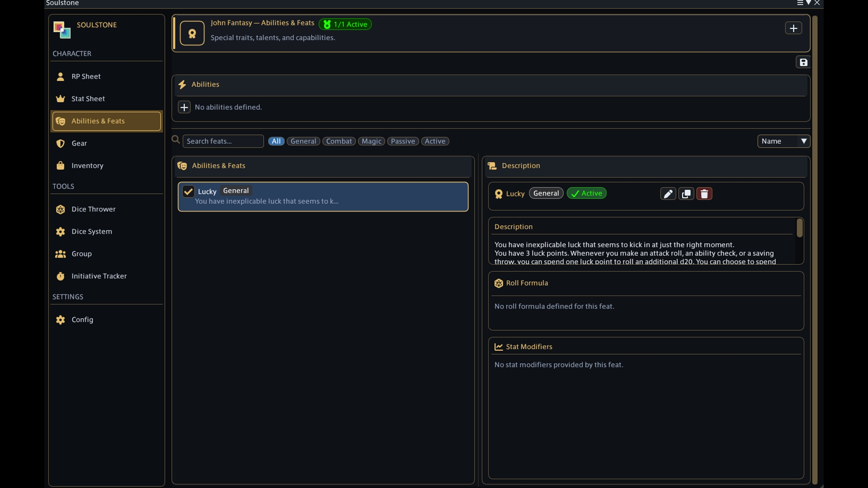The image size is (868, 488).
Task: Open Dice System tool
Action: [x=107, y=231]
